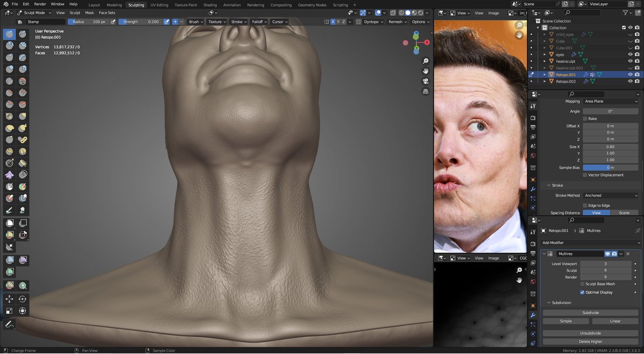Click the Unsubdivide button
The height and width of the screenshot is (354, 644).
(590, 333)
